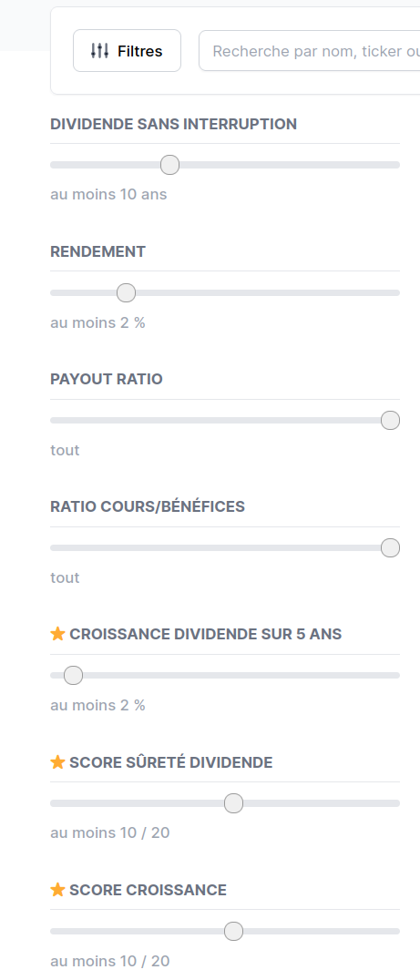
Task: Click the Ratio Cours/Bénéfices heading
Action: 148,506
